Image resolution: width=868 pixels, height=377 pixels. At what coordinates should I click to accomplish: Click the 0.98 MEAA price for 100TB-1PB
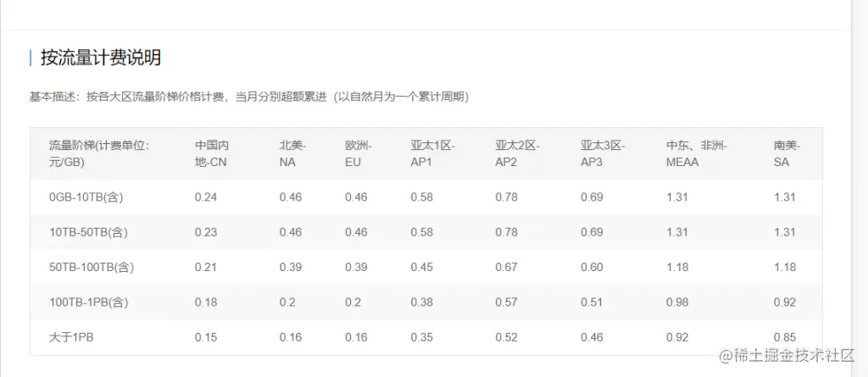(677, 302)
